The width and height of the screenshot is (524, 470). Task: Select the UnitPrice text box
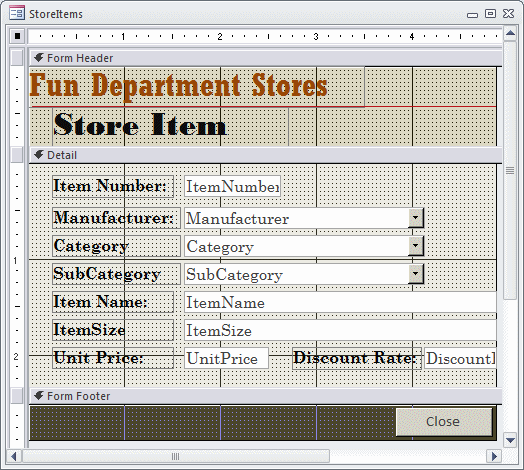(226, 358)
